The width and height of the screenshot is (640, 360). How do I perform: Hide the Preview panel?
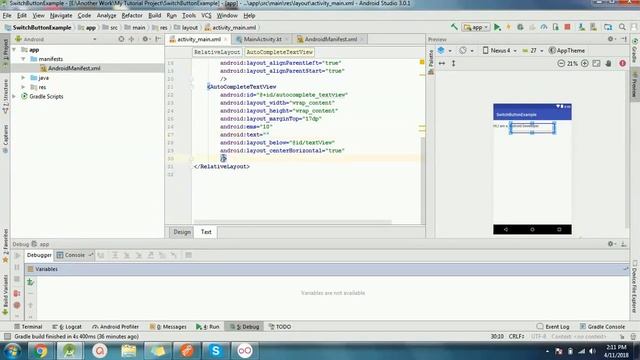pos(624,39)
